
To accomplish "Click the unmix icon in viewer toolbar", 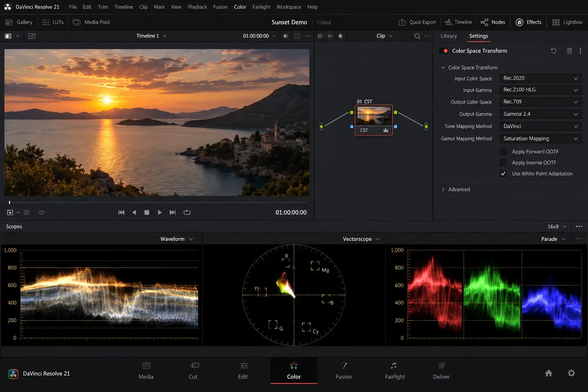I will pyautogui.click(x=297, y=36).
